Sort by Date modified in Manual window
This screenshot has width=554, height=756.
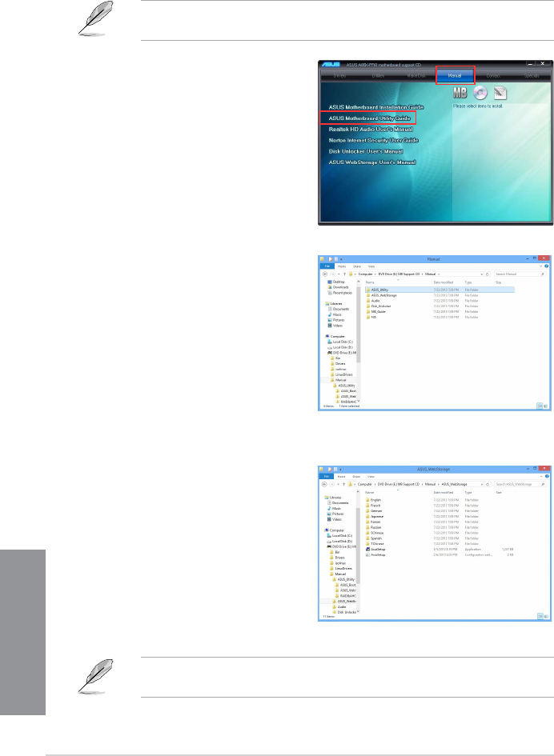[x=443, y=282]
